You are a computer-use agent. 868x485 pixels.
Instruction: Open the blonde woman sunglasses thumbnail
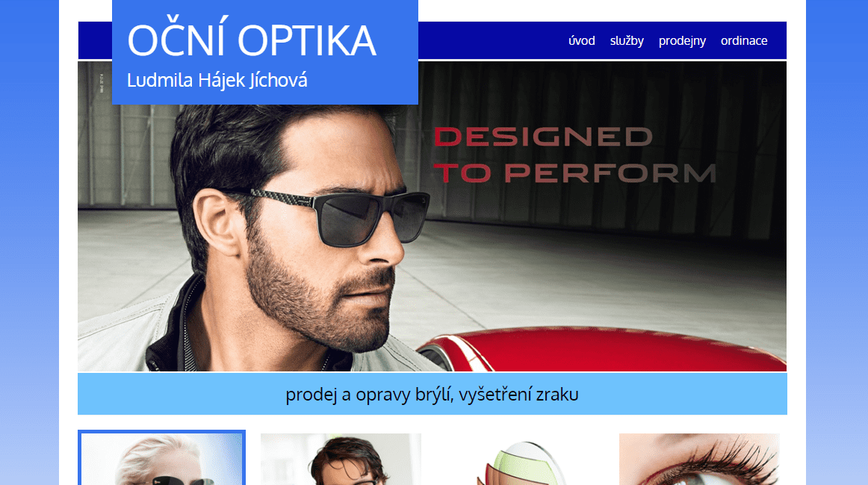coord(161,458)
